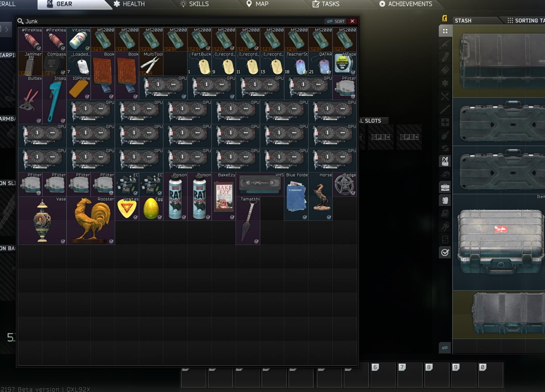Click hotbar slot 9

(464, 375)
